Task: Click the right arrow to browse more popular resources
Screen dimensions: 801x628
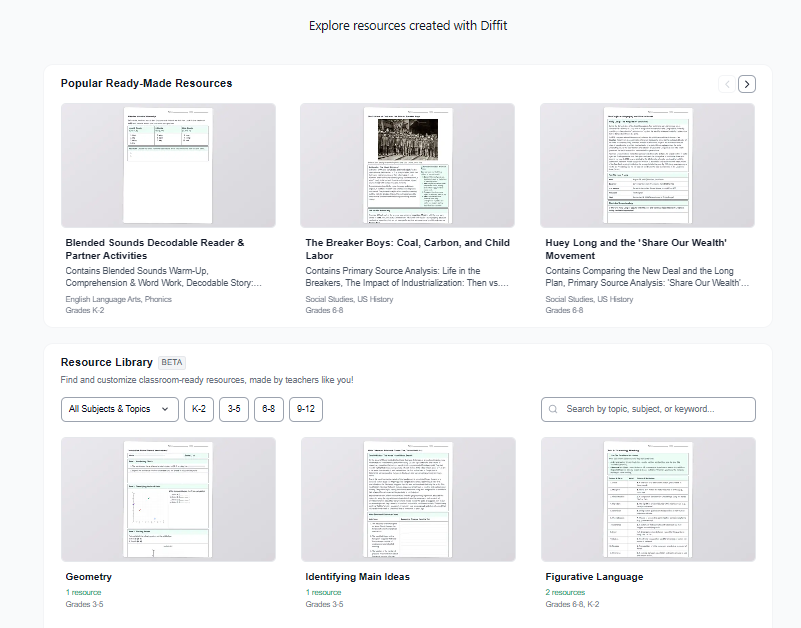Action: click(x=746, y=84)
